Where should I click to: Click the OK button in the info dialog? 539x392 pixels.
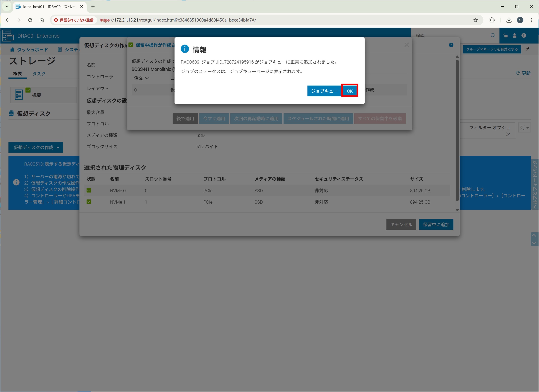350,91
